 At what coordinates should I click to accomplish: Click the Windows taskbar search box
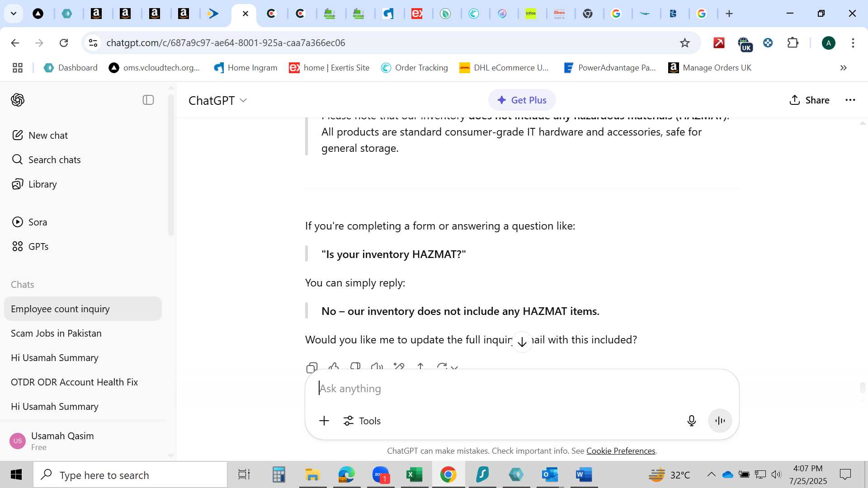pyautogui.click(x=130, y=475)
